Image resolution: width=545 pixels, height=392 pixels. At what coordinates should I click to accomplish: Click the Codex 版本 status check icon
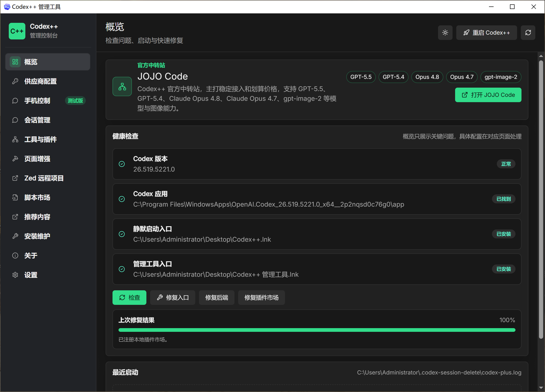(122, 164)
